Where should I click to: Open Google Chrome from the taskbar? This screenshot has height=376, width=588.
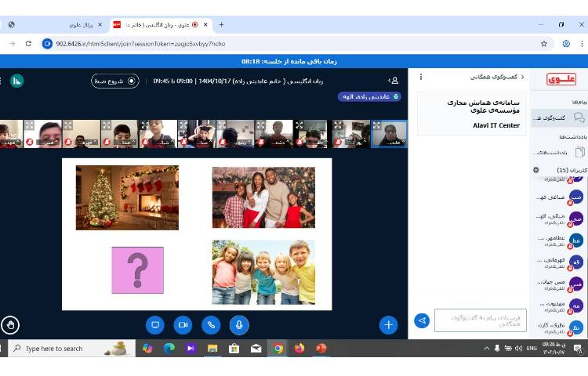tap(278, 349)
